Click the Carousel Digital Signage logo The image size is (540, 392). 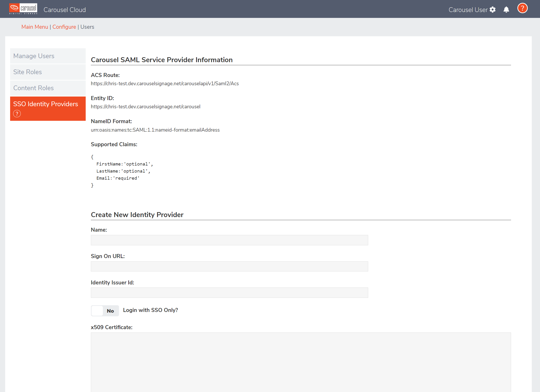[23, 9]
